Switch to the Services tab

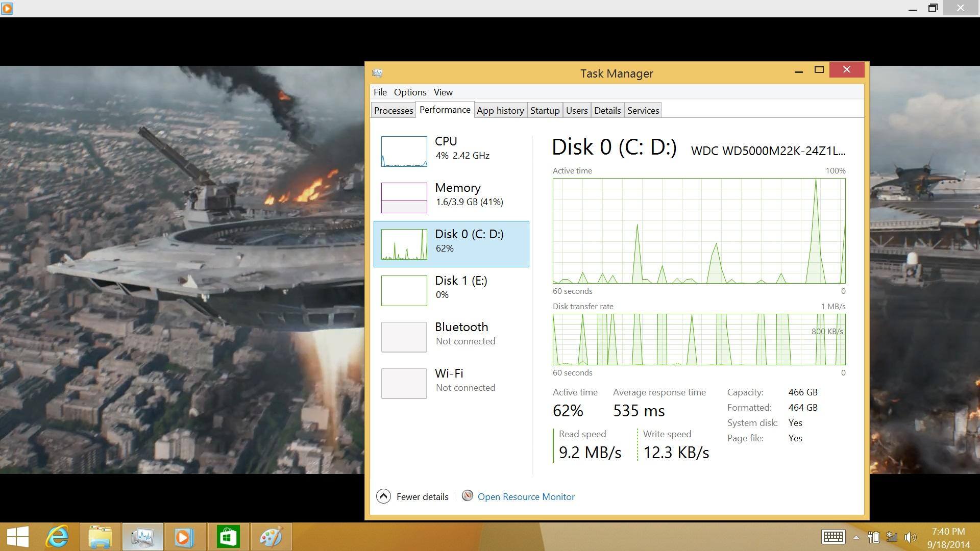(643, 111)
